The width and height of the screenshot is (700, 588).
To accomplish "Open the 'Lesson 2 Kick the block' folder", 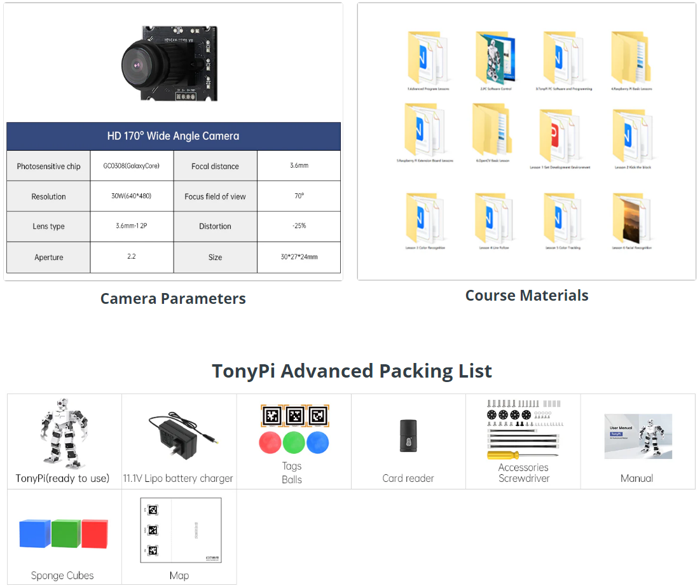I will pos(633,136).
